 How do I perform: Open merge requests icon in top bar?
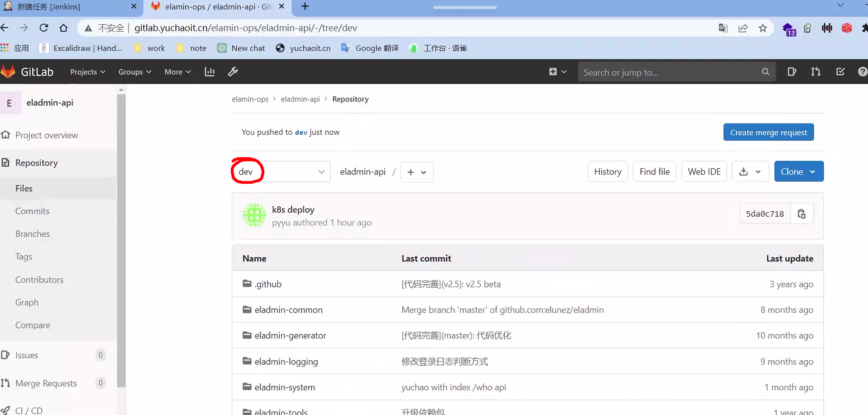click(816, 72)
